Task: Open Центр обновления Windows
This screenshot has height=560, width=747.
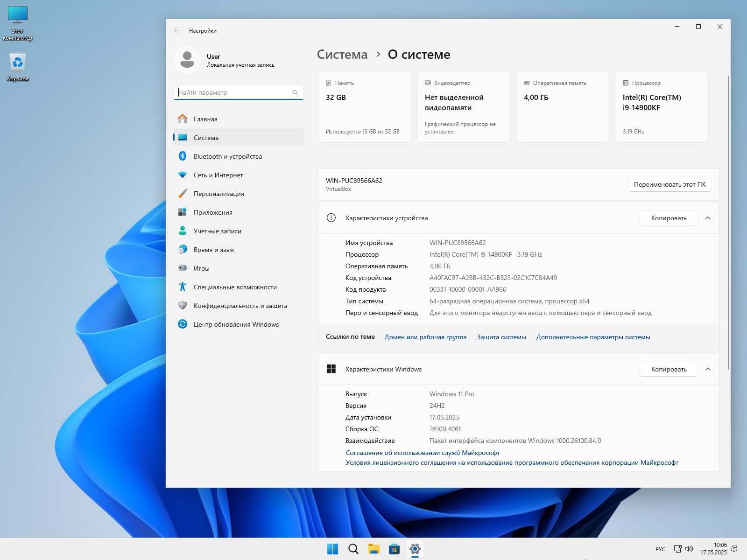Action: pos(239,324)
